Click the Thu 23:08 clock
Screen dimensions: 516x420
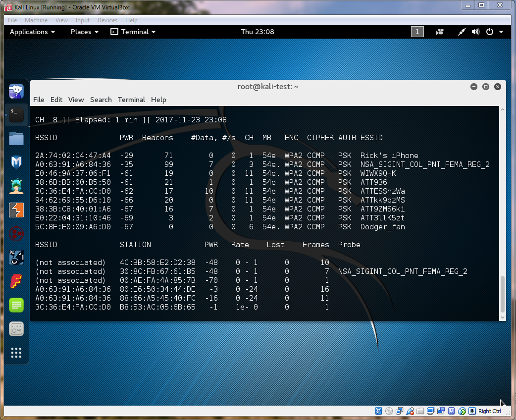(258, 32)
